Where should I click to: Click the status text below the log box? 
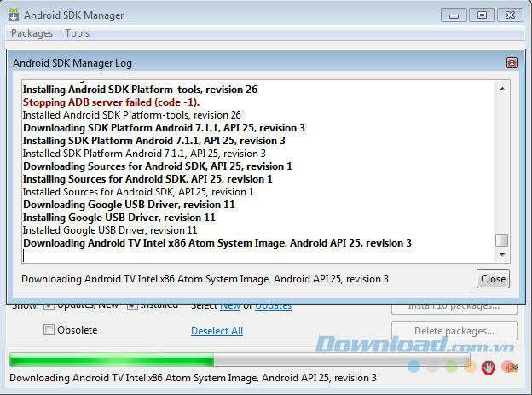pyautogui.click(x=205, y=279)
